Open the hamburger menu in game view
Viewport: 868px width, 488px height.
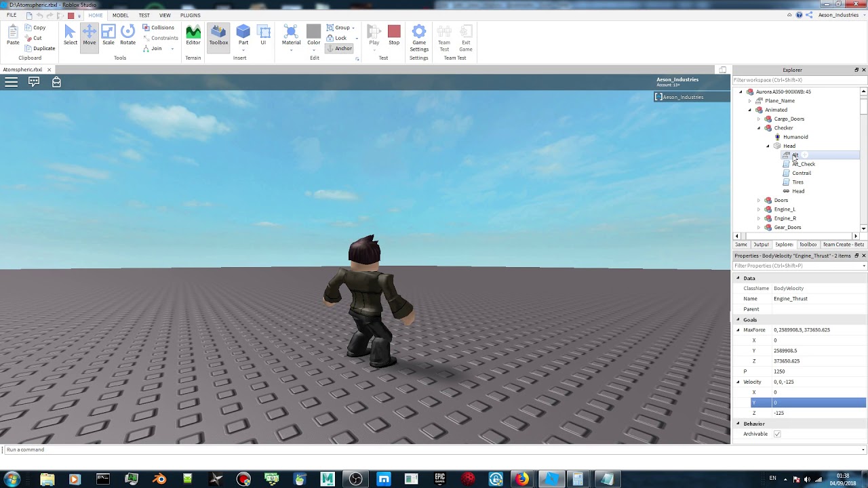pos(11,82)
